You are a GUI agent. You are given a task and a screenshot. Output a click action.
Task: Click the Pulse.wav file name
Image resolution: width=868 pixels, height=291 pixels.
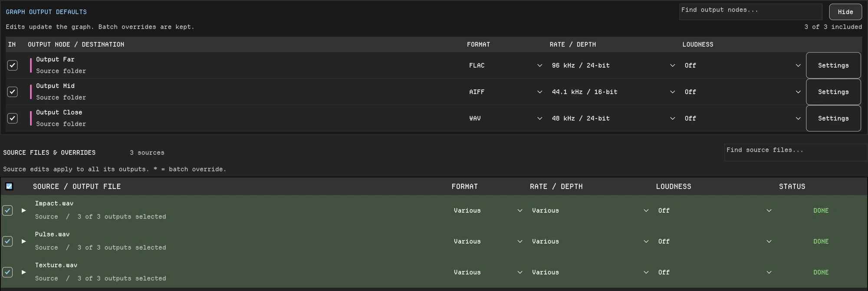point(52,234)
